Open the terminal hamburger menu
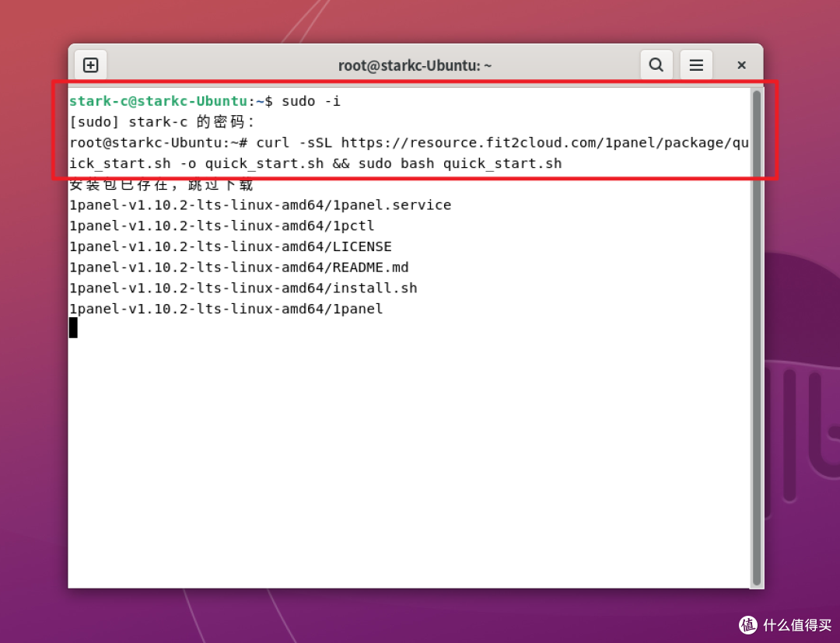This screenshot has width=840, height=643. click(x=696, y=65)
